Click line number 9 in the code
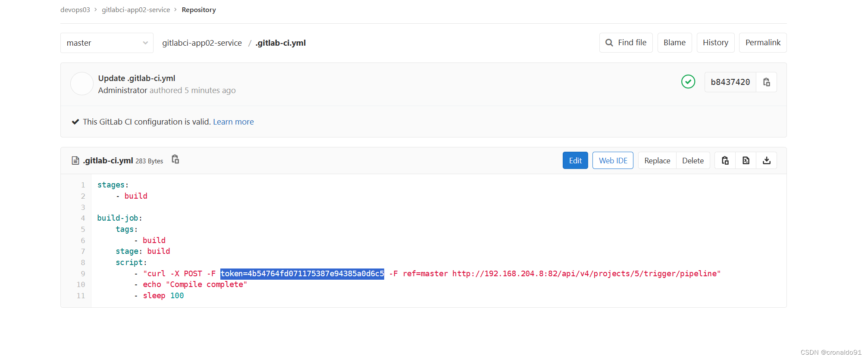Viewport: 868px width, 359px height. point(83,274)
